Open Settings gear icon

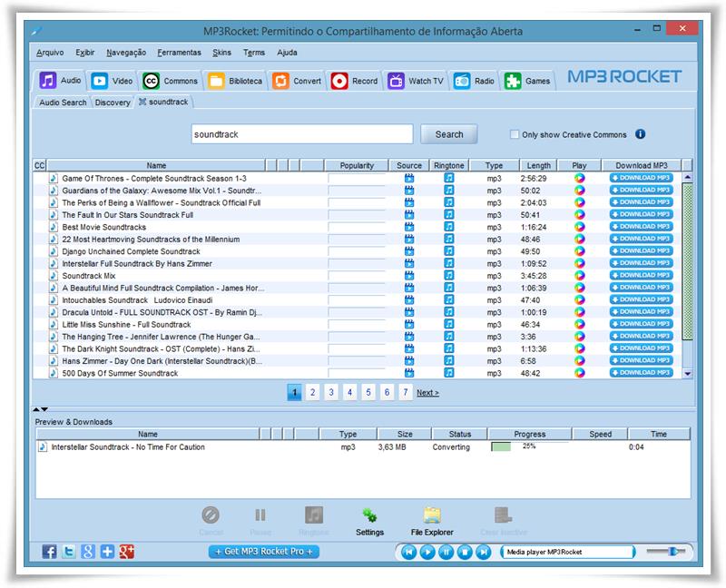click(x=369, y=514)
